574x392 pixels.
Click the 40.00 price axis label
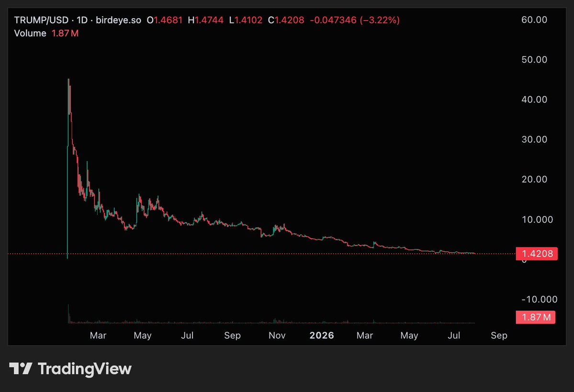[x=534, y=100]
